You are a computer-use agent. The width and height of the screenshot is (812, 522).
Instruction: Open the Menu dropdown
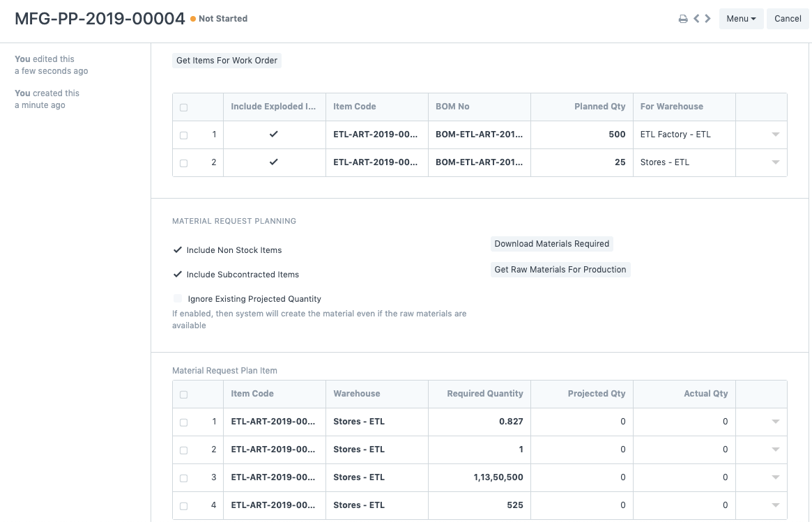(x=741, y=19)
